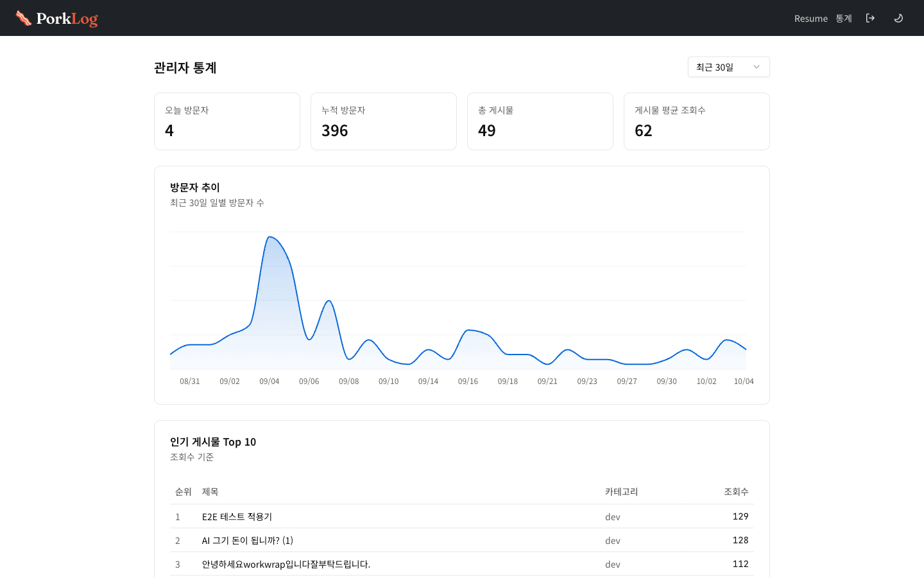Click the 09/23 axis label
The height and width of the screenshot is (578, 924).
coord(587,381)
